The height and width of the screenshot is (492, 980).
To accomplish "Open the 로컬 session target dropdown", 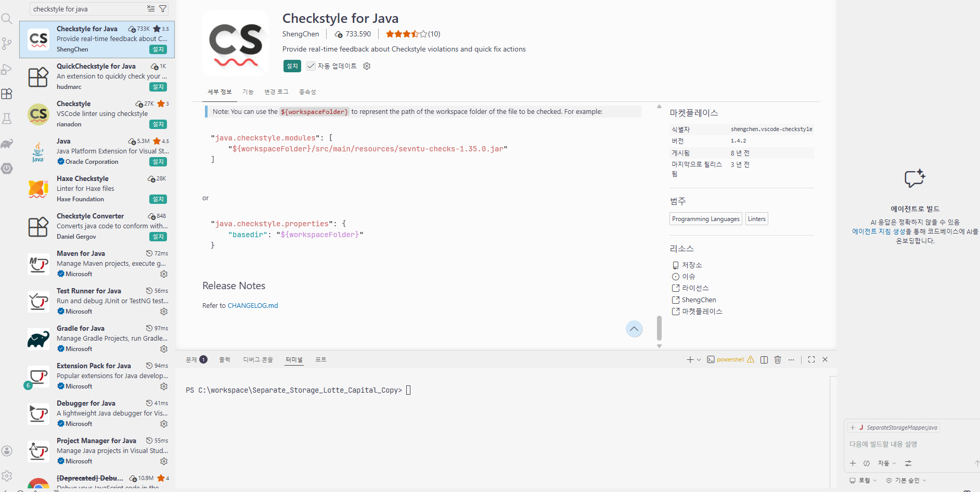I will (863, 481).
